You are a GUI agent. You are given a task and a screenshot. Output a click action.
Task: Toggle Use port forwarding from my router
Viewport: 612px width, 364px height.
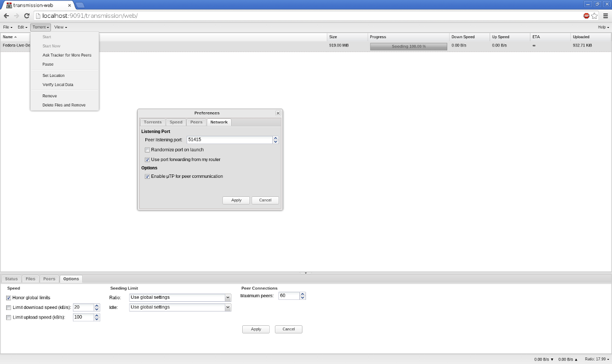[147, 160]
